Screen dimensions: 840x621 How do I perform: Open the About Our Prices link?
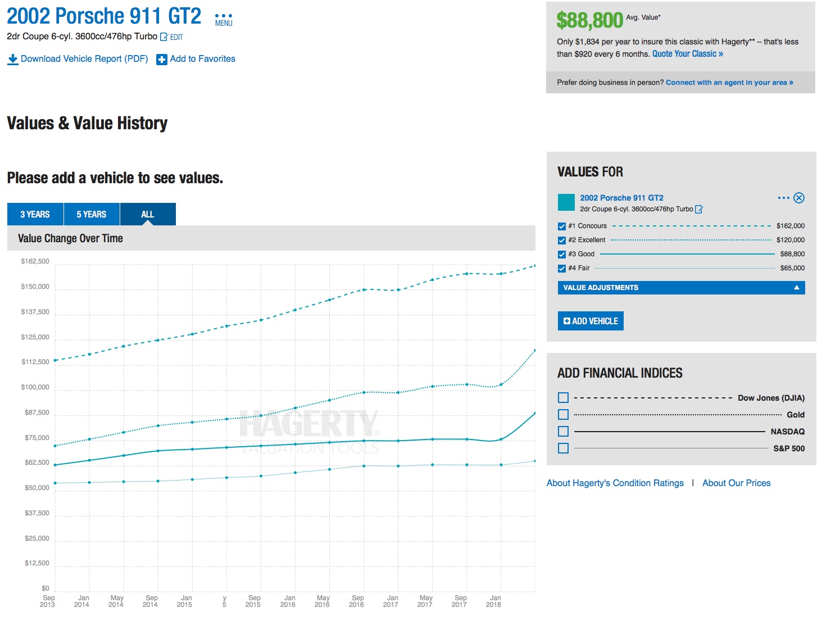click(736, 483)
